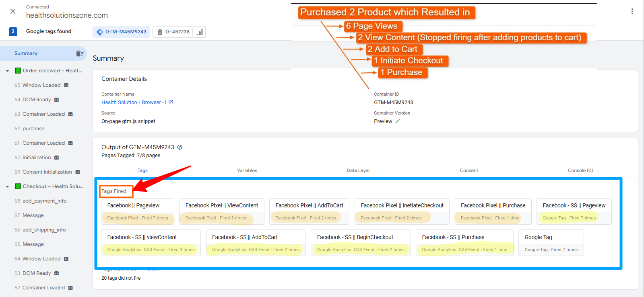Click the API icon next to 53 DOM Ready

click(56, 273)
